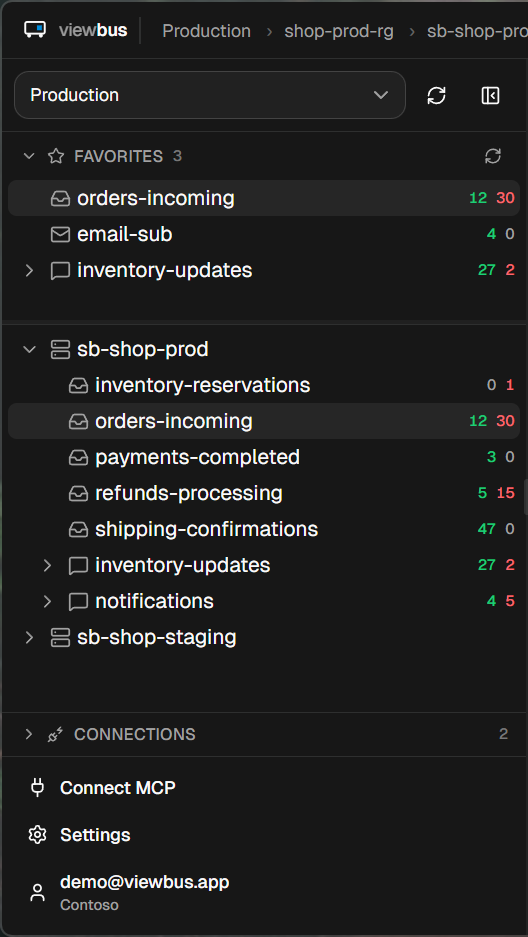Open the Production environment dropdown
The image size is (528, 937).
coord(210,95)
